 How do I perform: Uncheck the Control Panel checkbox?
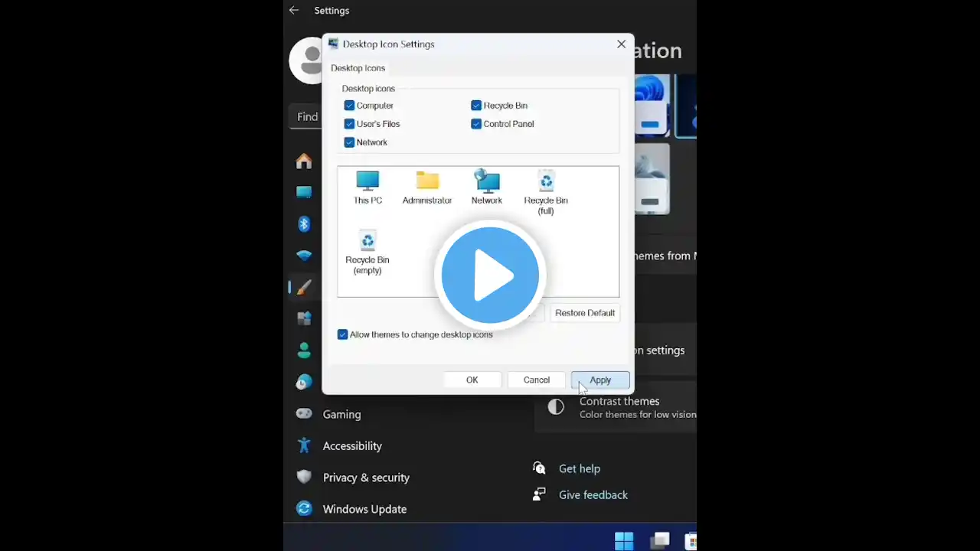tap(476, 124)
